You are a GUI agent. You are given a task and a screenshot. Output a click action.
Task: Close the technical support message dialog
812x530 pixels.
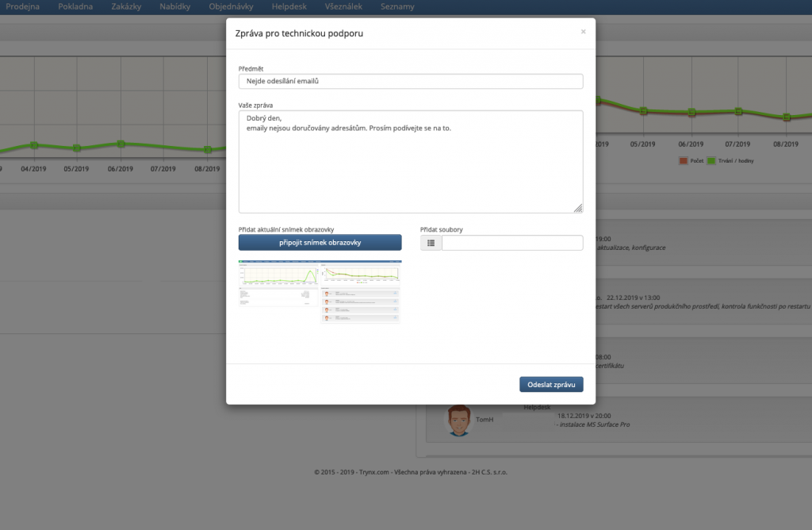pyautogui.click(x=583, y=32)
